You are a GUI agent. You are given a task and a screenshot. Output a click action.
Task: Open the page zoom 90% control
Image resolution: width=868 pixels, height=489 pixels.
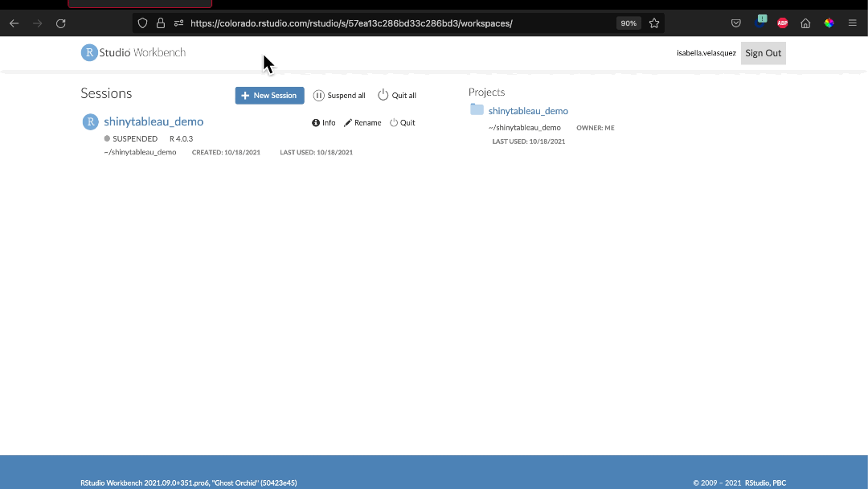[628, 23]
